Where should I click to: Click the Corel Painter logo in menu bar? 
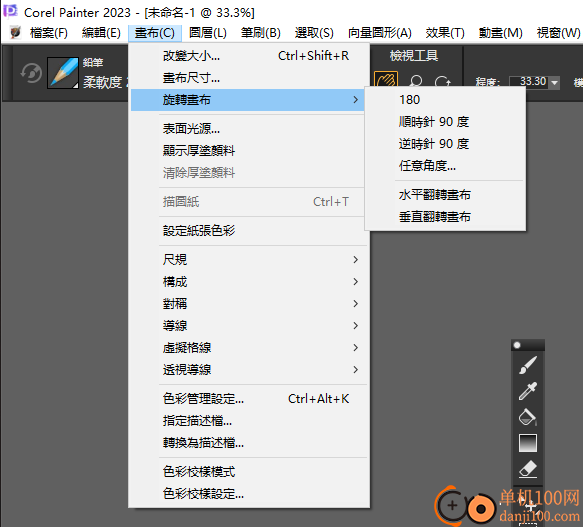coord(15,32)
